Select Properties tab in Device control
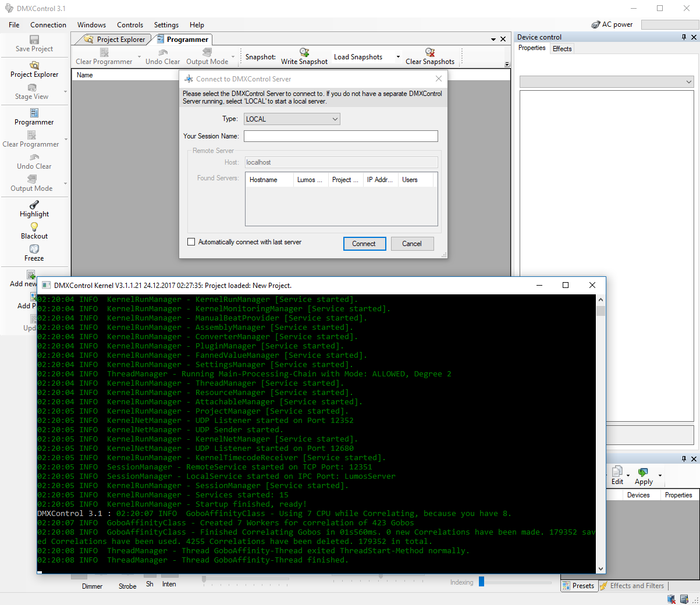The height and width of the screenshot is (605, 700). point(532,48)
